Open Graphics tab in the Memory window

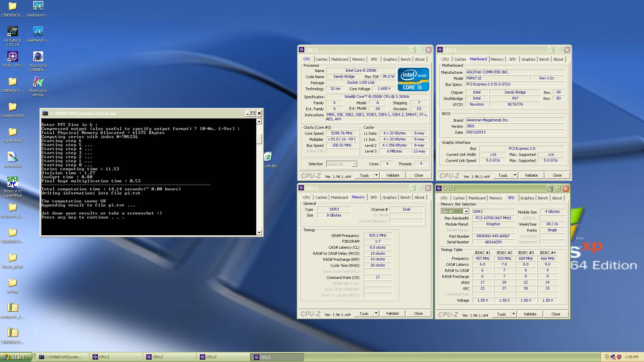[x=389, y=197]
